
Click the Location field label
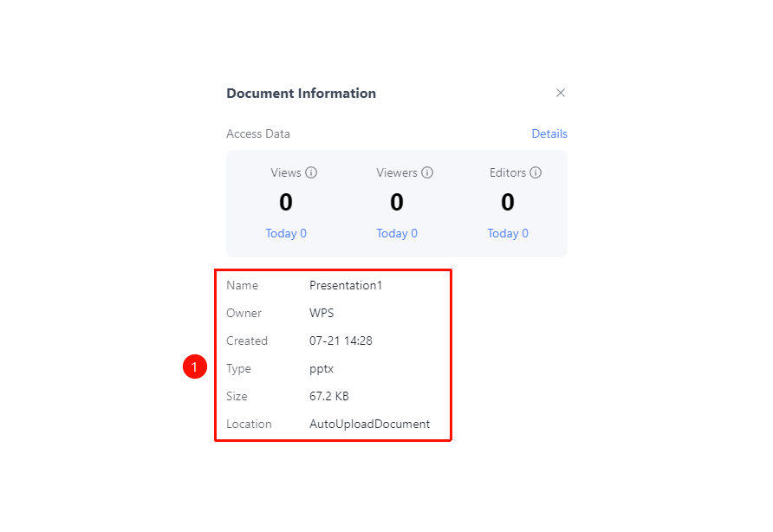pos(249,424)
